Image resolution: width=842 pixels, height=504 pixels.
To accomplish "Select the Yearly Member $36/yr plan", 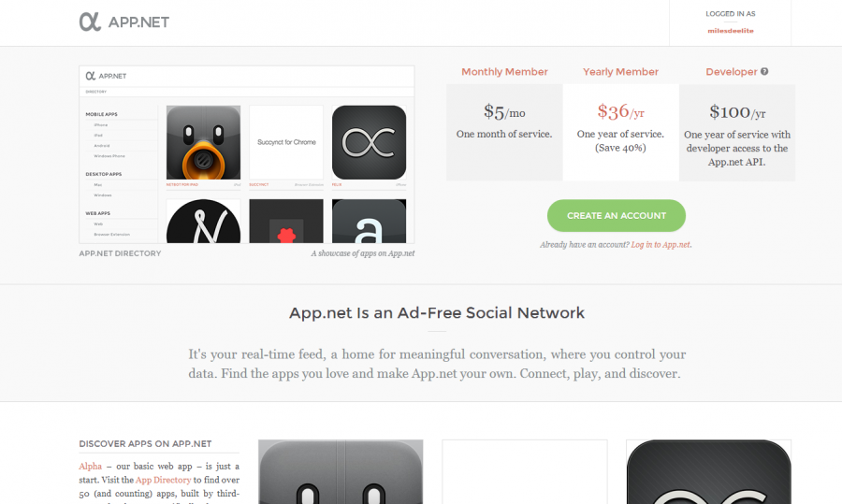I will (x=621, y=132).
